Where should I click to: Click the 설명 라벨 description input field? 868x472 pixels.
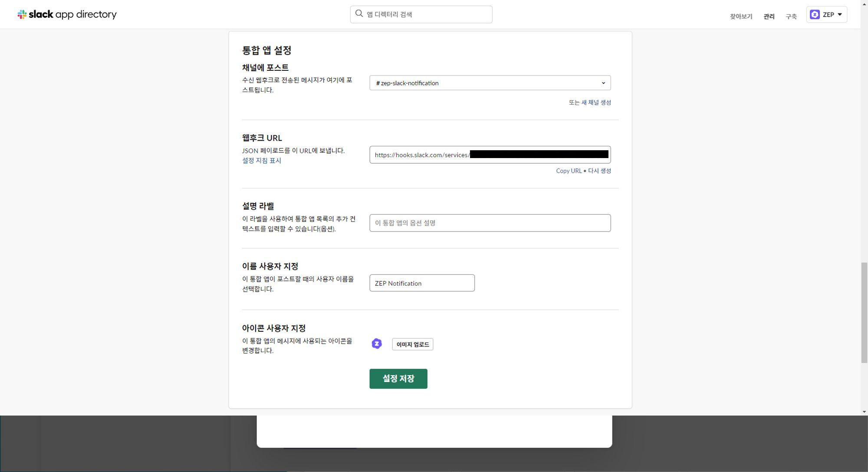[x=490, y=223]
